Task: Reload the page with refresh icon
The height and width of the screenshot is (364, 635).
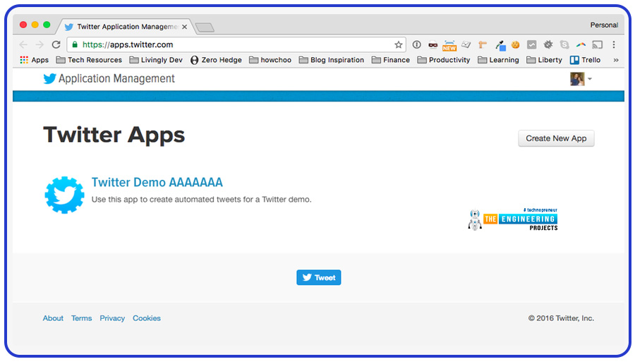Action: click(56, 44)
